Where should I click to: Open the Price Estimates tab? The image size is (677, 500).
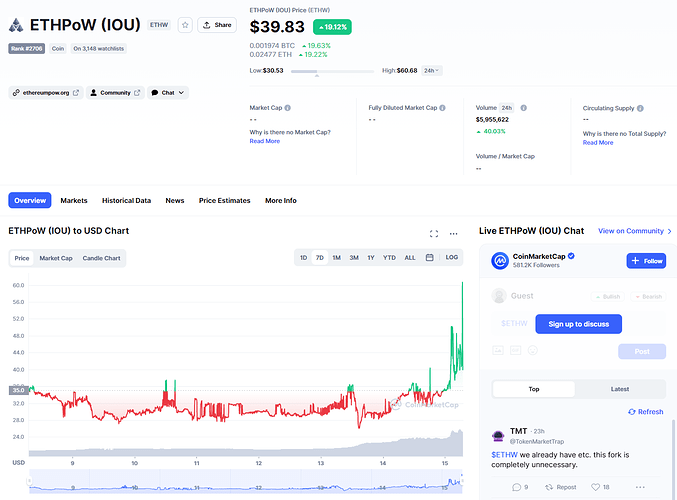coord(225,200)
